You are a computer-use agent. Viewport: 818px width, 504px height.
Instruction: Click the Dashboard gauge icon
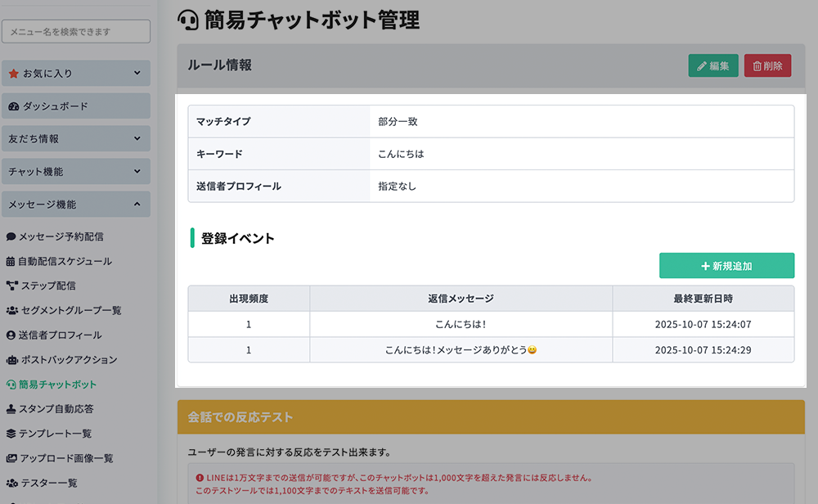click(13, 106)
